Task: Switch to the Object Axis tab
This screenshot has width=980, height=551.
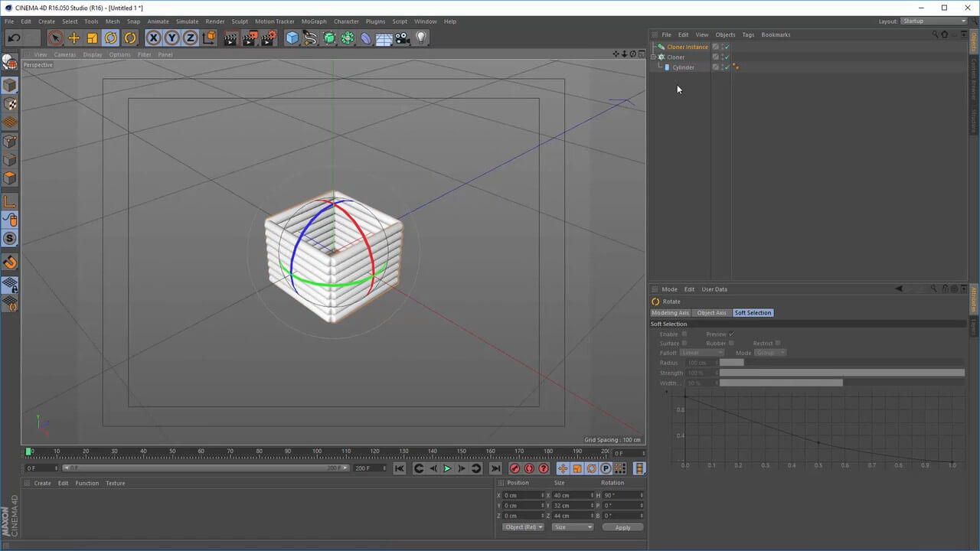Action: pos(711,313)
